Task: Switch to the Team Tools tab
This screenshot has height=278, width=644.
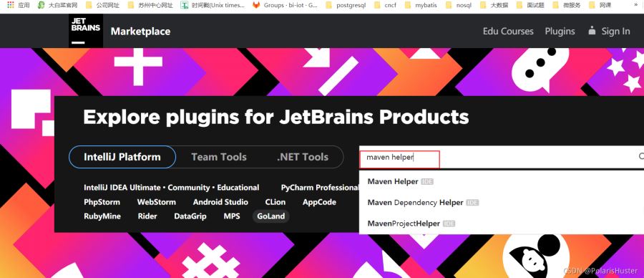Action: coord(219,157)
